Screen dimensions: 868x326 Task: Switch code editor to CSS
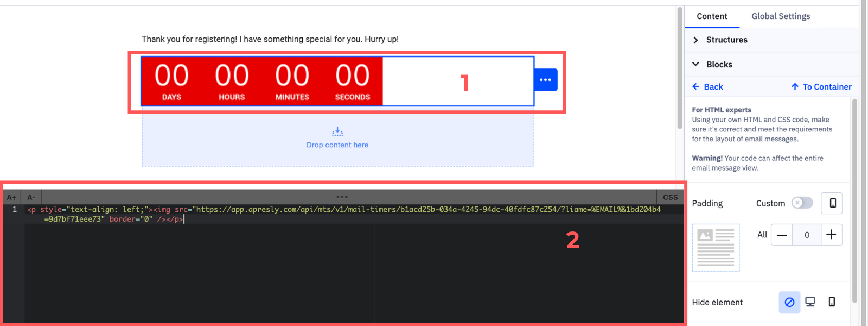[671, 197]
